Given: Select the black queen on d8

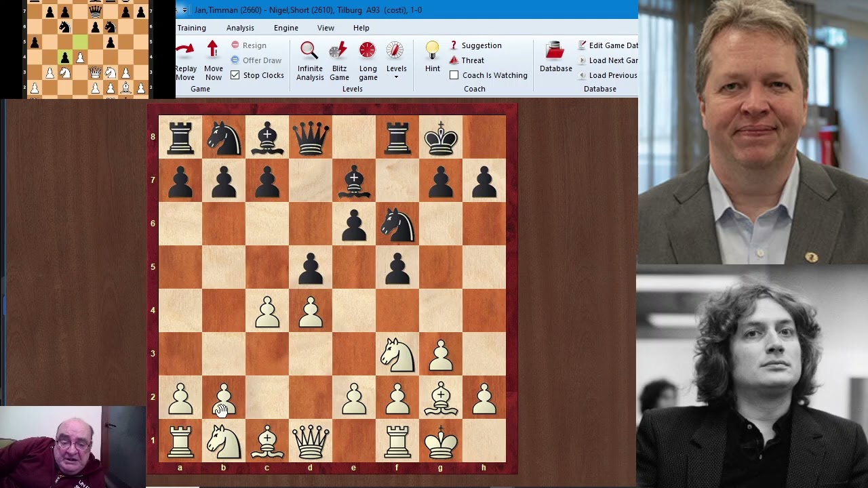Looking at the screenshot, I should click(311, 137).
